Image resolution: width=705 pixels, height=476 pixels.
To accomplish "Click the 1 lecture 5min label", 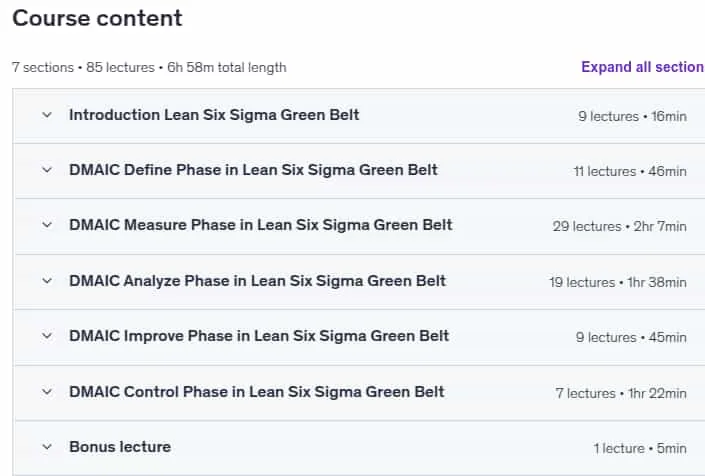I will (x=640, y=448).
